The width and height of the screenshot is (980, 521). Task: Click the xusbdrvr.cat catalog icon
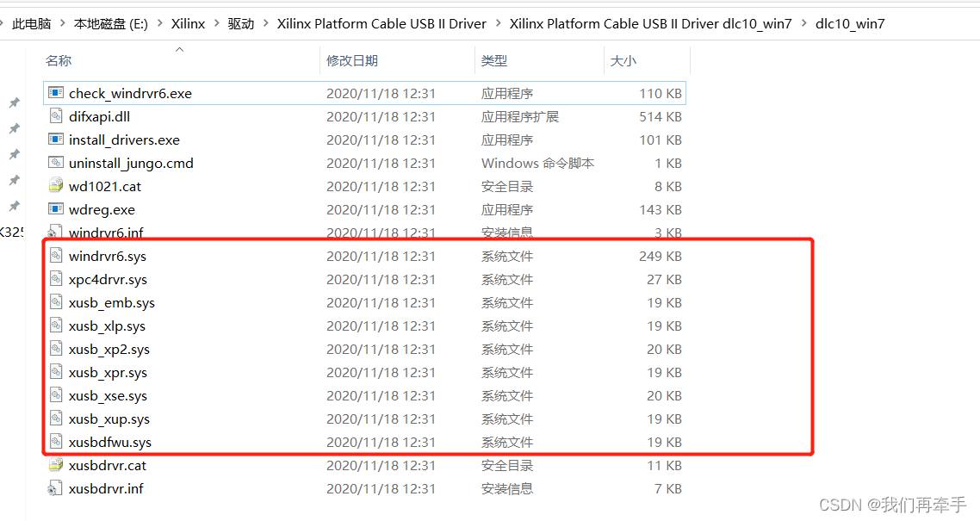[x=56, y=465]
